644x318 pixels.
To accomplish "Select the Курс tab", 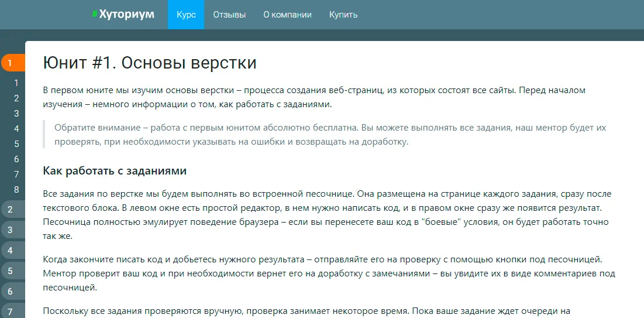I will point(186,15).
